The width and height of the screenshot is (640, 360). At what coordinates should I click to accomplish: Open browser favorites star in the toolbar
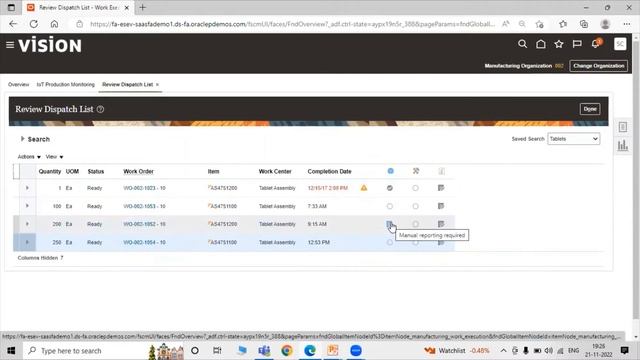(563, 24)
